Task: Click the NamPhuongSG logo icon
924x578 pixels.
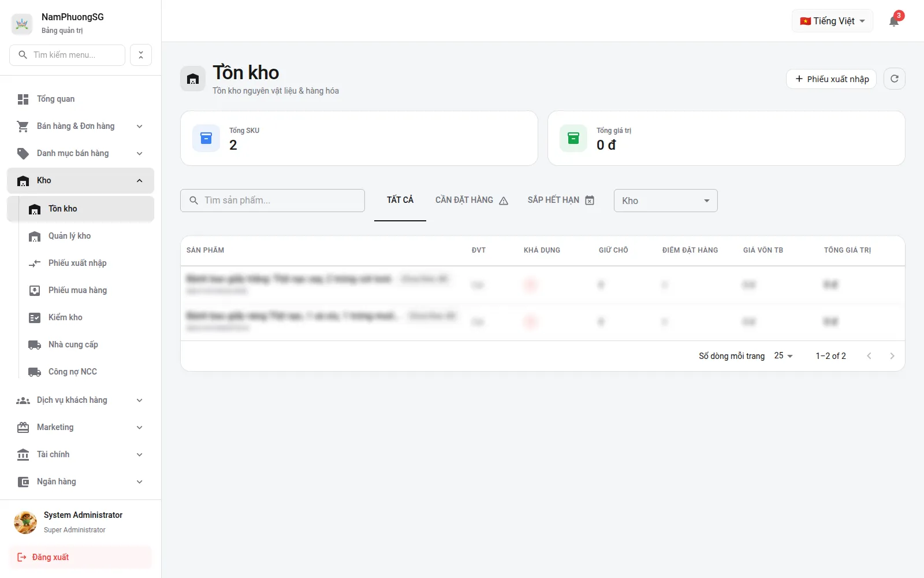Action: 22,24
